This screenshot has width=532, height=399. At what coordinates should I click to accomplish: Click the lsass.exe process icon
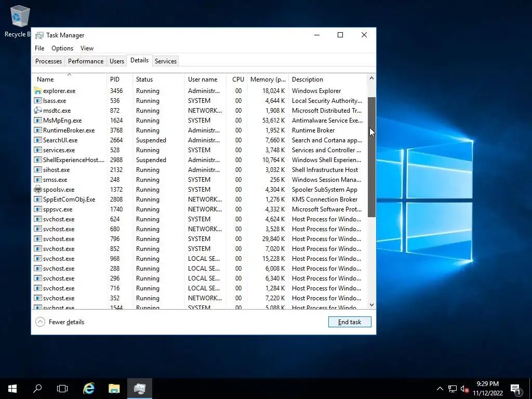pos(37,100)
